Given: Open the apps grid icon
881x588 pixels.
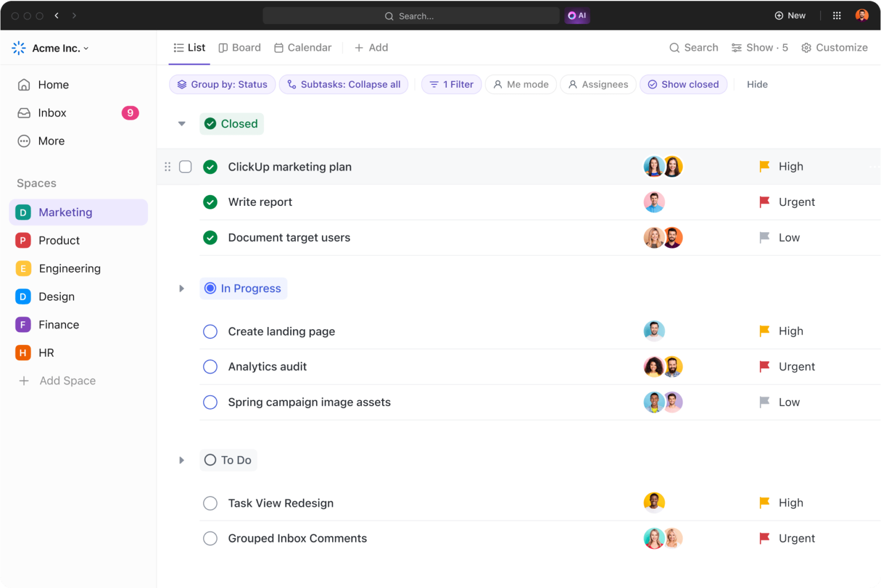Looking at the screenshot, I should pos(837,15).
